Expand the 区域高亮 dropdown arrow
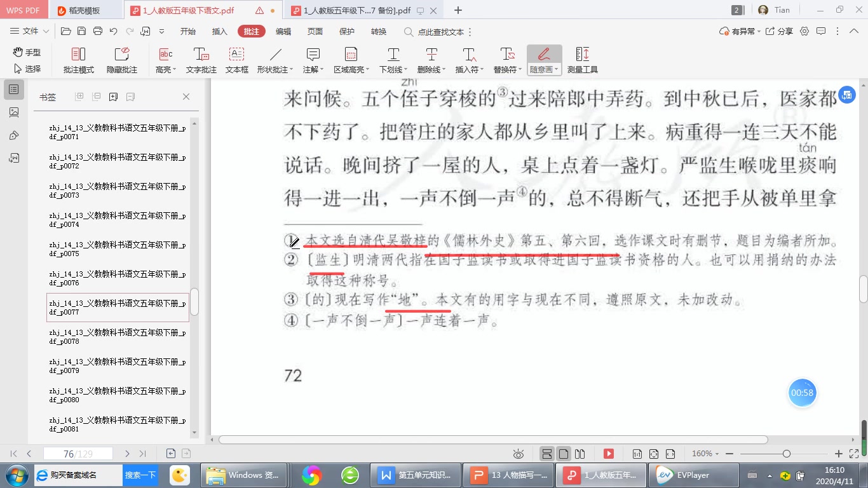Image resolution: width=868 pixels, height=488 pixels. pyautogui.click(x=367, y=70)
